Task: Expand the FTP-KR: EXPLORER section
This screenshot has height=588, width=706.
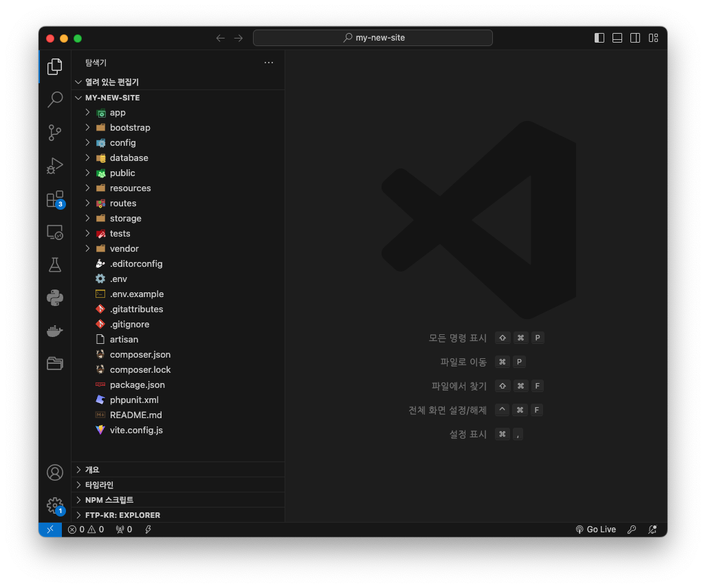Action: (x=179, y=516)
